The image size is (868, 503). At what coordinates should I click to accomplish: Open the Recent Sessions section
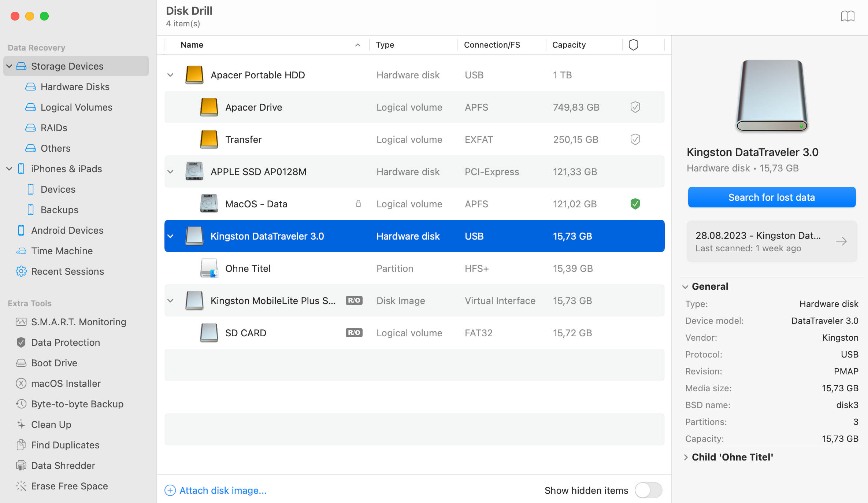pyautogui.click(x=67, y=271)
